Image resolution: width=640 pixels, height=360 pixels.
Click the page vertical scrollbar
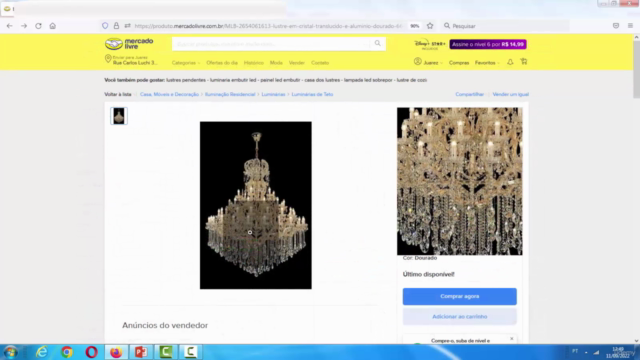(x=636, y=69)
